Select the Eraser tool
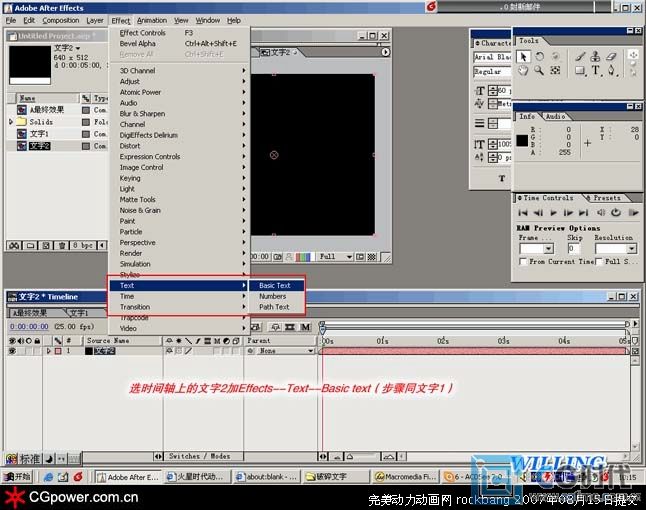The width and height of the screenshot is (646, 510). pos(612,57)
